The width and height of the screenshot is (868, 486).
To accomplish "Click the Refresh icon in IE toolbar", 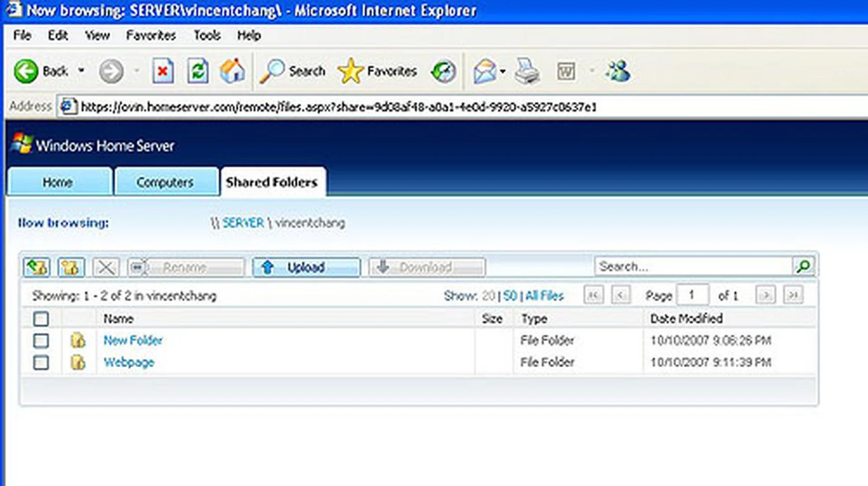I will click(x=198, y=71).
